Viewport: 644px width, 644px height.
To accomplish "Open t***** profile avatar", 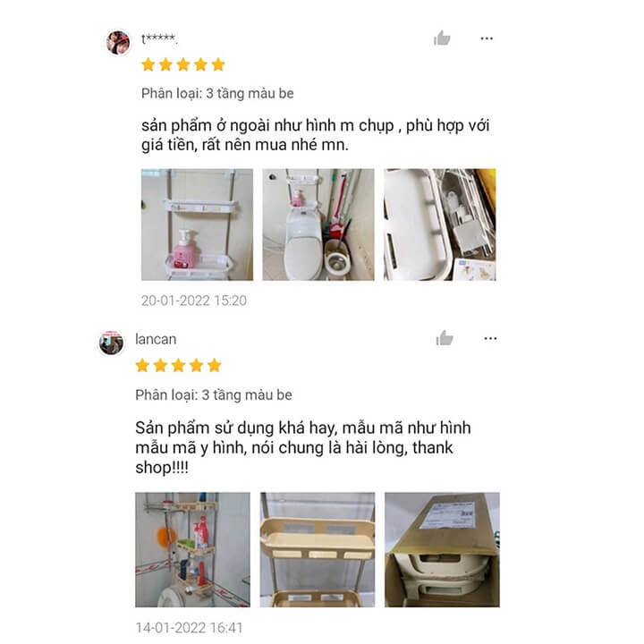I will pyautogui.click(x=118, y=42).
